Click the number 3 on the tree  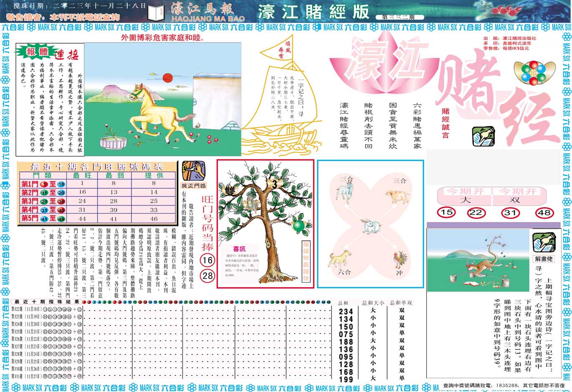click(x=274, y=184)
